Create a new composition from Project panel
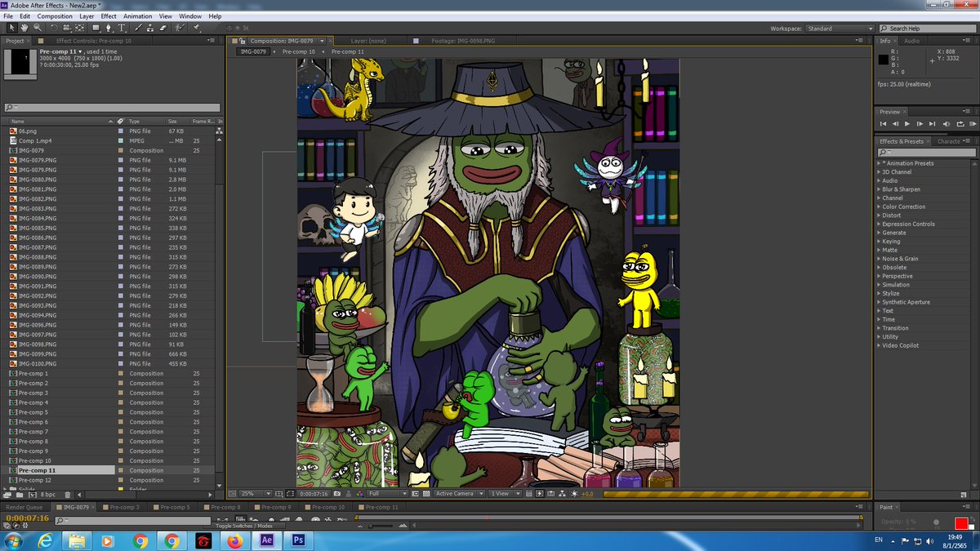Screen dimensions: 980x551 coord(33,495)
